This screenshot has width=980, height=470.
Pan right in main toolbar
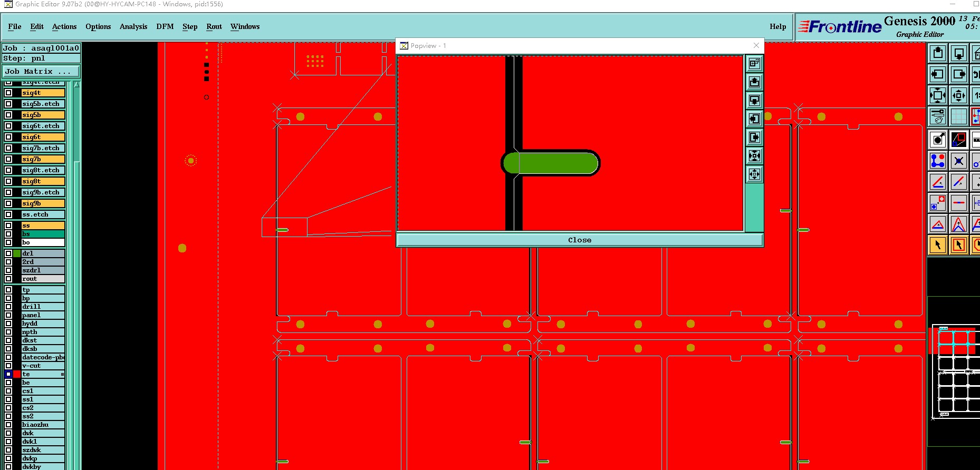click(x=959, y=74)
